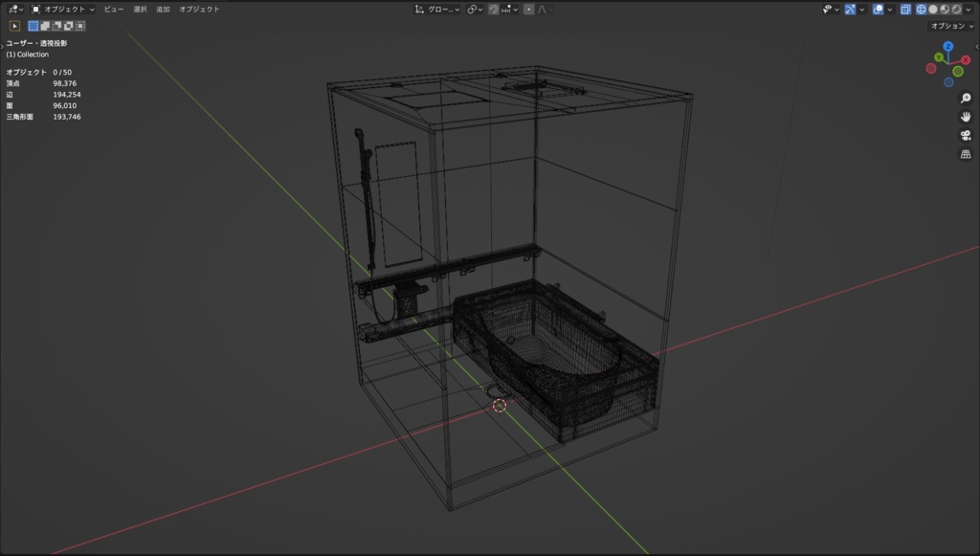Choose the intersect-selection mode icon
Viewport: 980px width, 556px height.
pyautogui.click(x=80, y=26)
